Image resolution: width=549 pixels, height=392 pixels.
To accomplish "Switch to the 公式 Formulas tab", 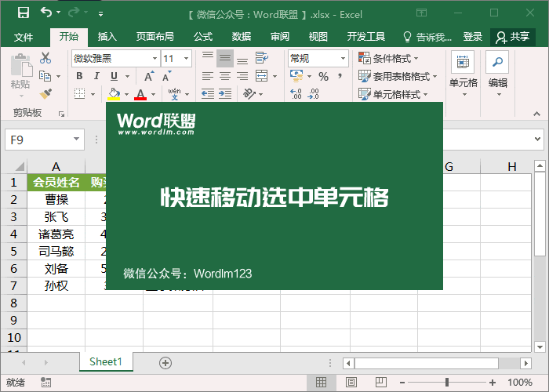I will (202, 37).
